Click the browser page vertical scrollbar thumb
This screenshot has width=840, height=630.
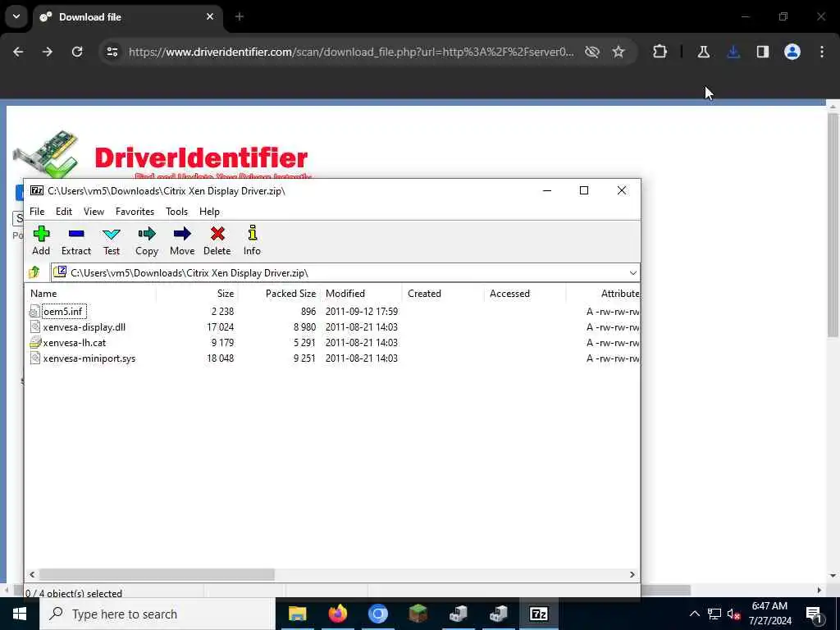coord(833,225)
